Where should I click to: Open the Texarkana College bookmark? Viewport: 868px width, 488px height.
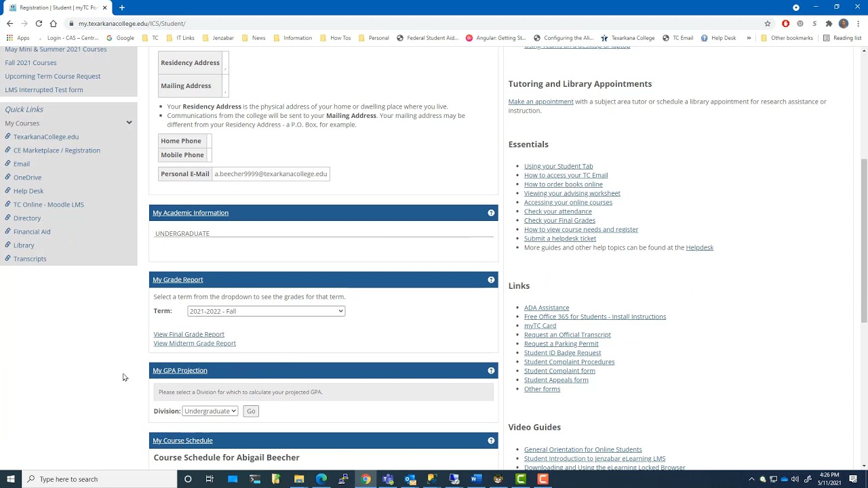pos(628,38)
